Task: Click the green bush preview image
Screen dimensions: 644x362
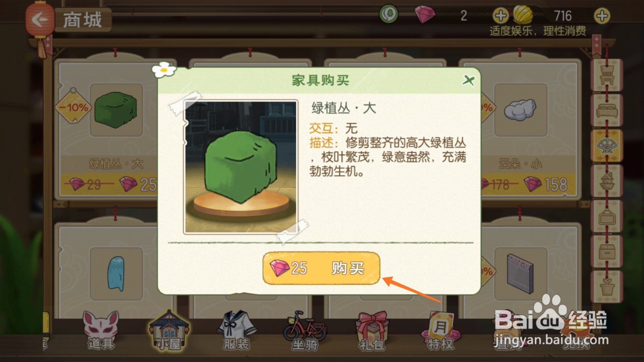Action: (x=241, y=167)
